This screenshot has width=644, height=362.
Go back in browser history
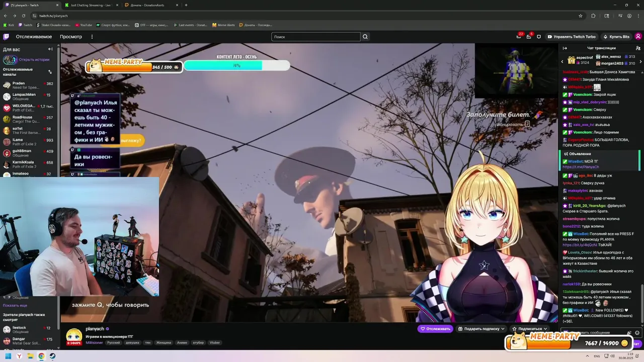pos(6,16)
